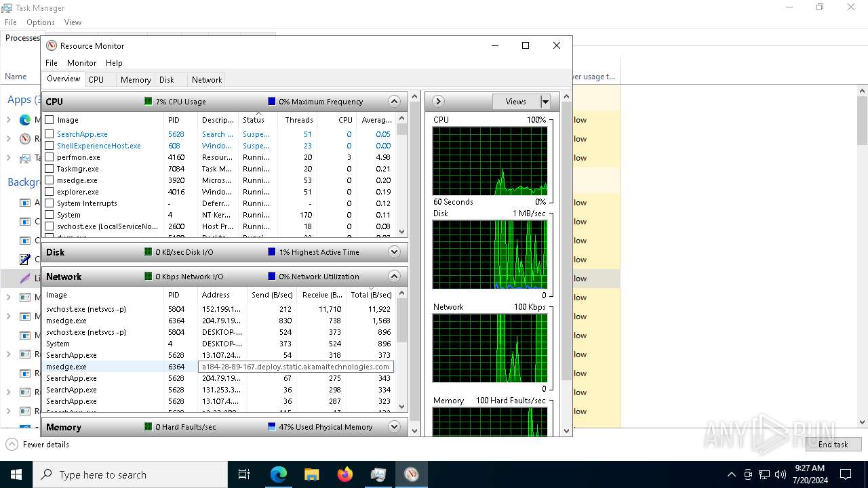Image resolution: width=868 pixels, height=488 pixels.
Task: Switch to the Network tab
Action: (207, 79)
